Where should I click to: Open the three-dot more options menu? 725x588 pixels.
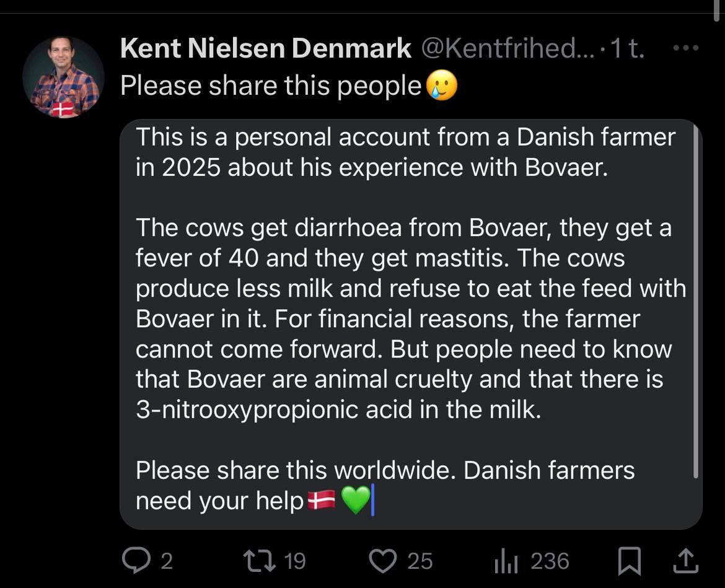pyautogui.click(x=686, y=48)
